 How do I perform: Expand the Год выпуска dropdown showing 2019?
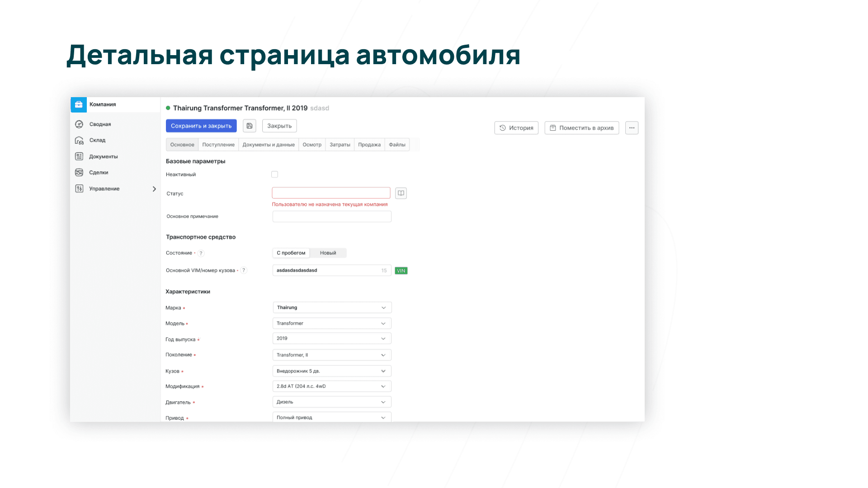[x=332, y=338]
